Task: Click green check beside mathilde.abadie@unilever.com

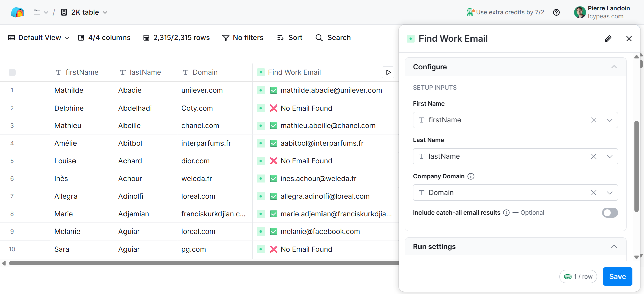Action: pyautogui.click(x=274, y=90)
